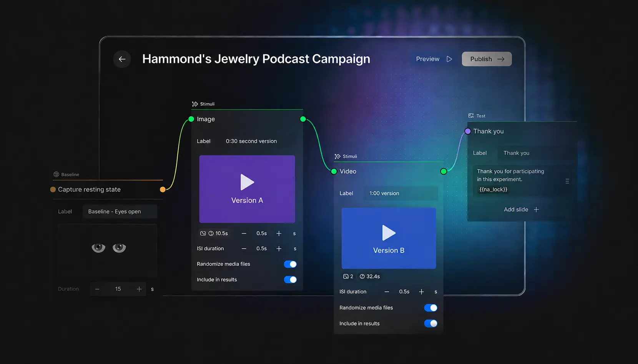Select the Image node output connector
The image size is (638, 364).
click(x=303, y=119)
